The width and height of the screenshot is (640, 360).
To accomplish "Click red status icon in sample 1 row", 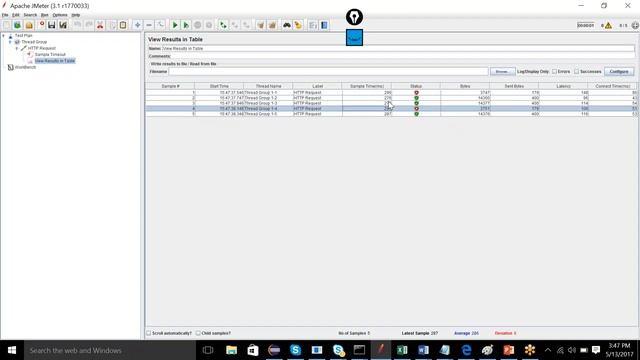I will coord(416,93).
